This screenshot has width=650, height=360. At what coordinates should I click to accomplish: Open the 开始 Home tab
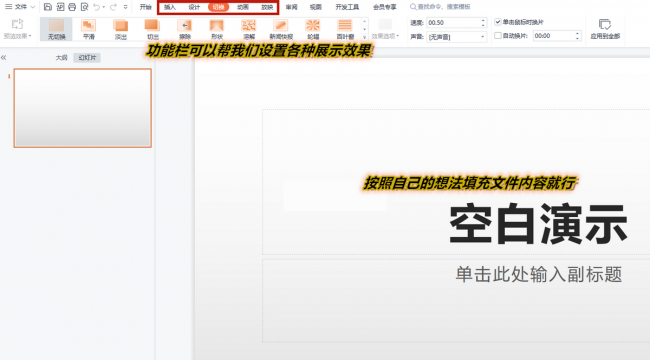click(146, 7)
